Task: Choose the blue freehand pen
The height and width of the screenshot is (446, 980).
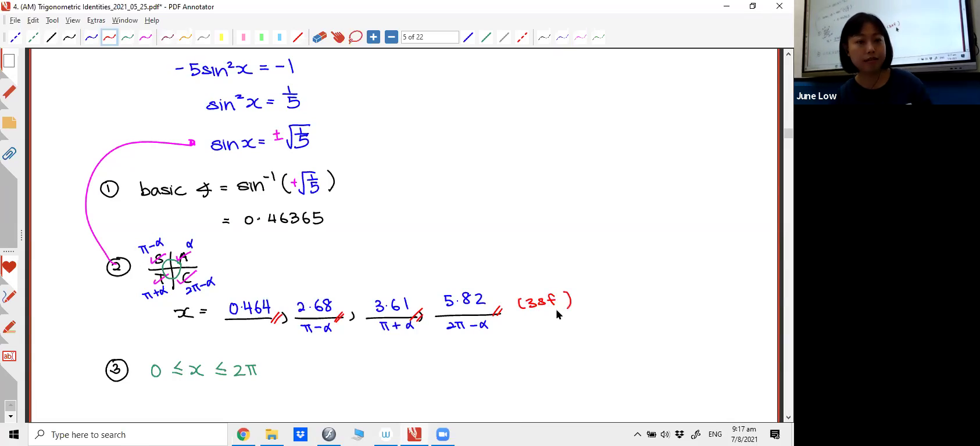Action: click(91, 37)
